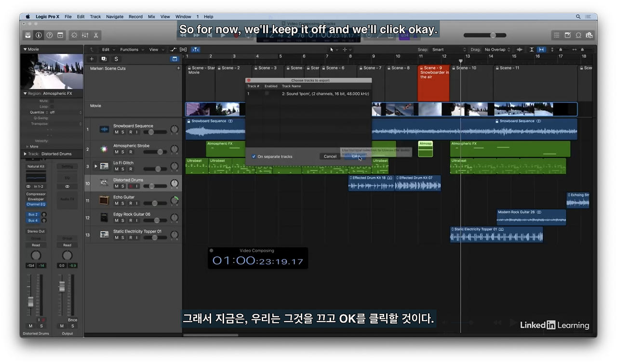This screenshot has height=364, width=617.
Task: Click the horizontal auto zoom icon
Action: coord(541,49)
